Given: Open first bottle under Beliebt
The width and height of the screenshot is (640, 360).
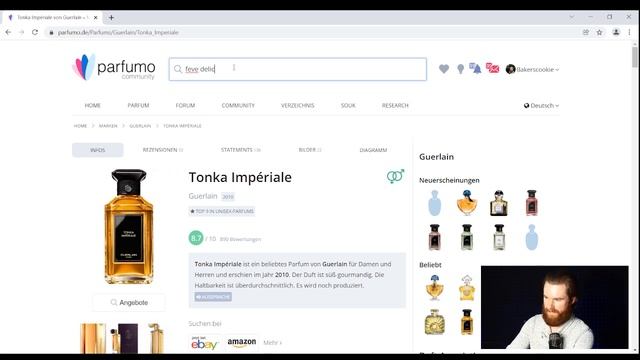Looking at the screenshot, I should coord(434,287).
